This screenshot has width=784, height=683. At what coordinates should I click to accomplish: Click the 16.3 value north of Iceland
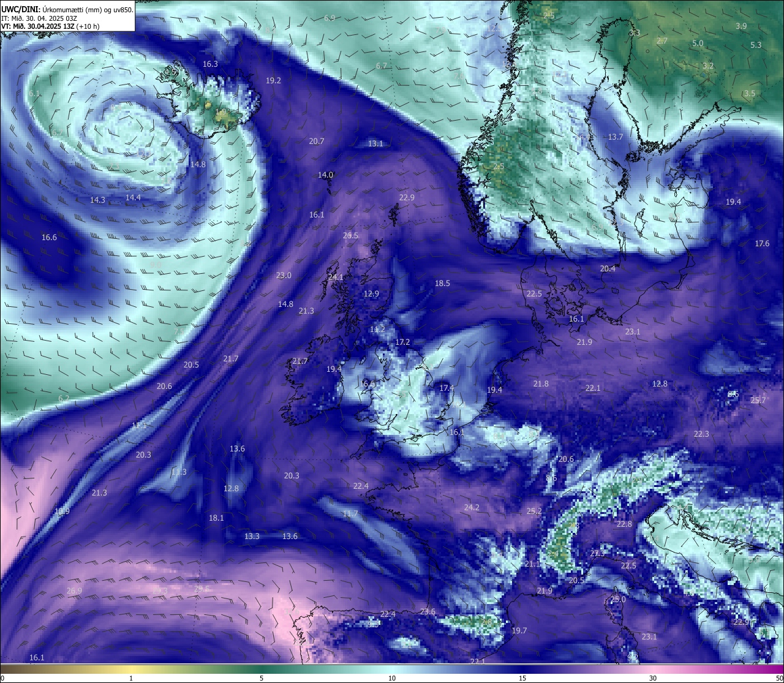pyautogui.click(x=210, y=64)
